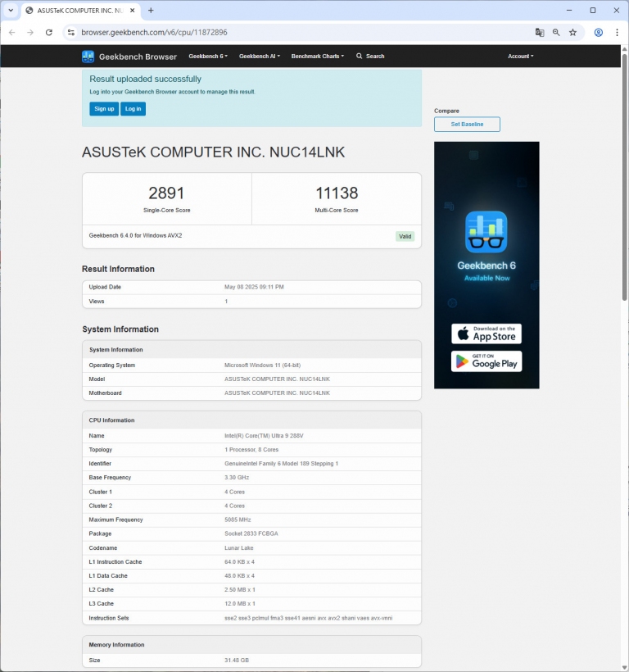Screen dimensions: 629x672
Task: Click the multi-core score 11138
Action: 337,193
